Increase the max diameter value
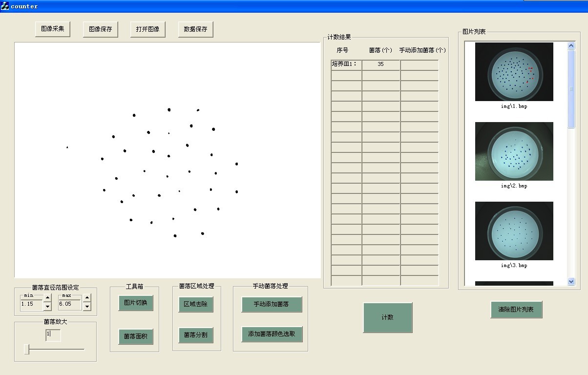This screenshot has height=375, width=588. (x=87, y=298)
